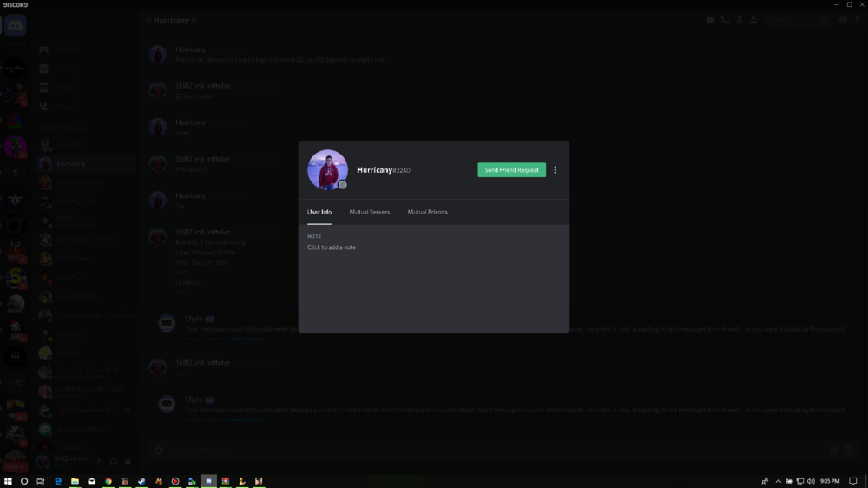Open Mail app from taskbar

point(92,481)
